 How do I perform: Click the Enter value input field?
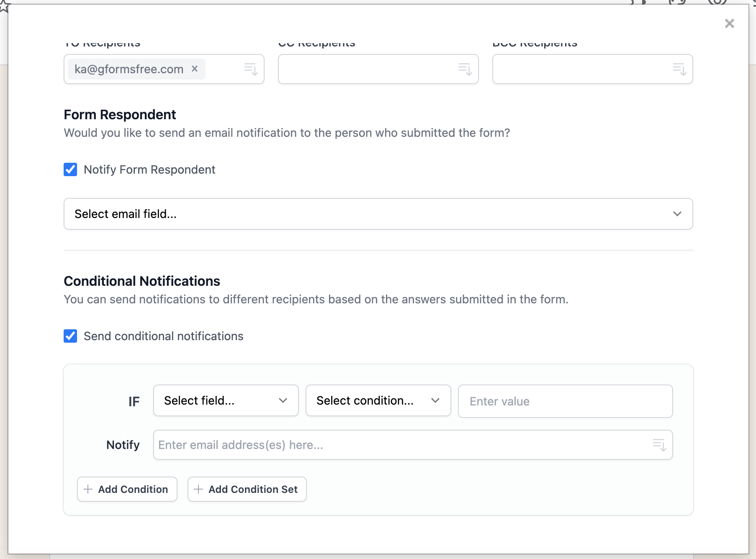tap(565, 401)
